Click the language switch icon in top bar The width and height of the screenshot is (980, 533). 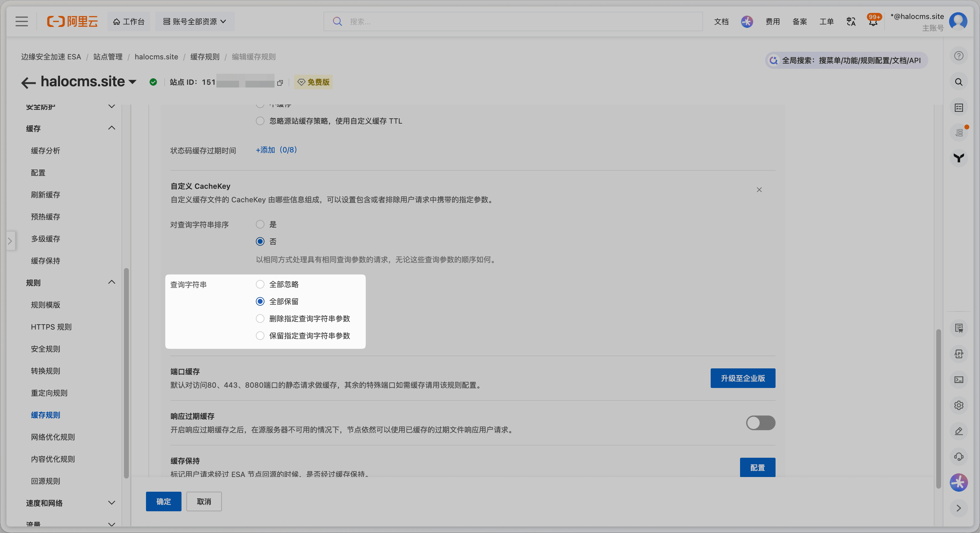click(x=851, y=21)
